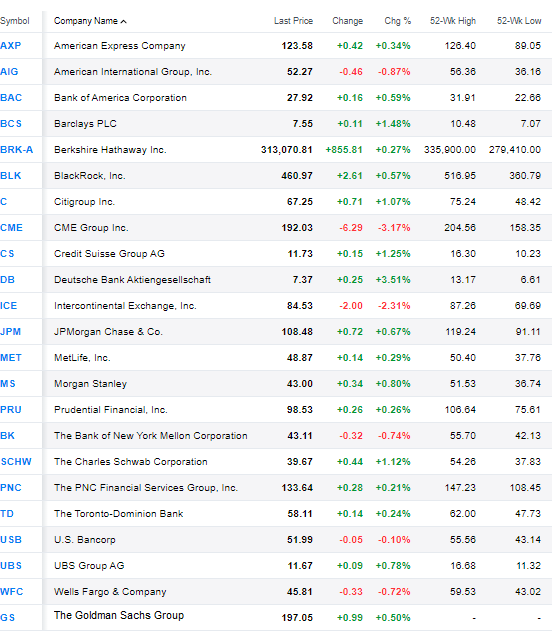Image resolution: width=552 pixels, height=639 pixels.
Task: Select Prudential Financial, Inc. name
Action: tap(111, 410)
